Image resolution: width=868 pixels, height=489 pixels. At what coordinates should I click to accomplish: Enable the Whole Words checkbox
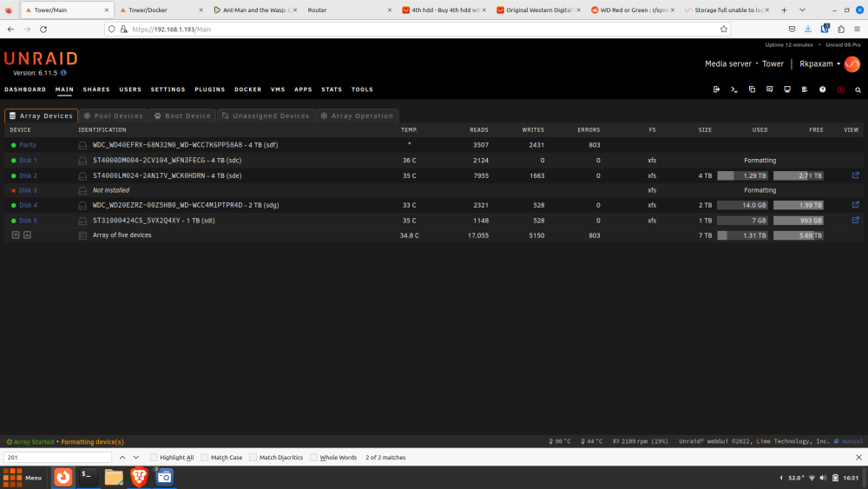click(x=314, y=458)
